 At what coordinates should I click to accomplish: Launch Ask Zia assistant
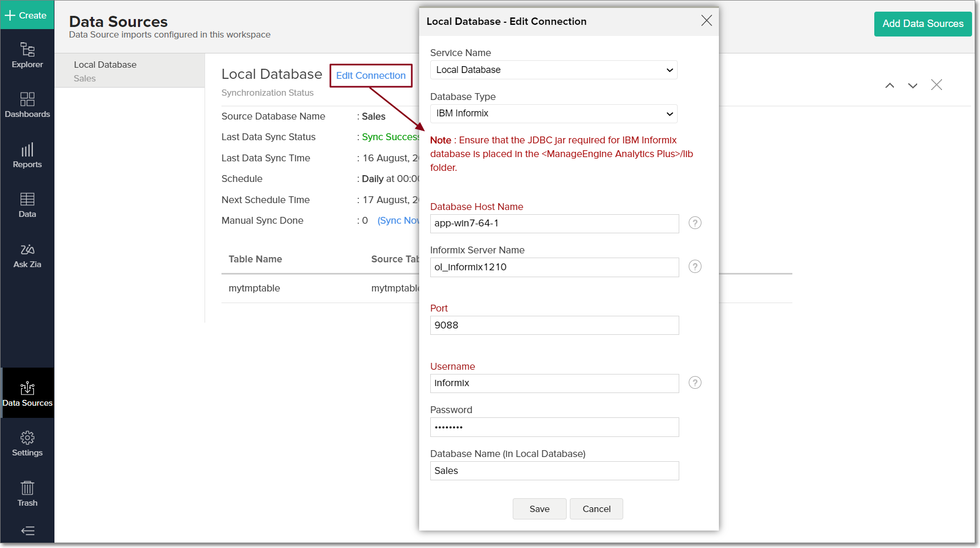27,255
